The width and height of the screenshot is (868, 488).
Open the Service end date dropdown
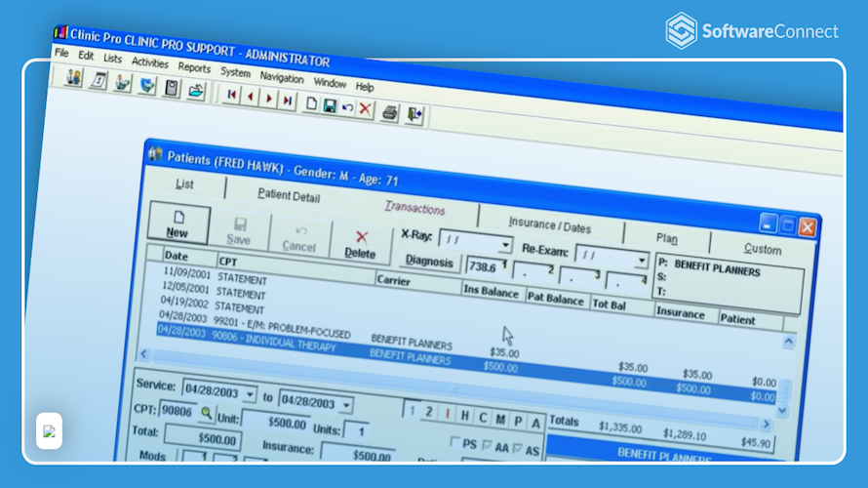point(346,405)
